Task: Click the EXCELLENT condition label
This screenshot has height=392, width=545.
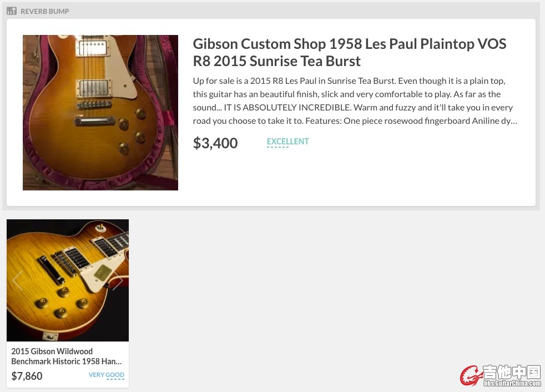Action: point(288,142)
